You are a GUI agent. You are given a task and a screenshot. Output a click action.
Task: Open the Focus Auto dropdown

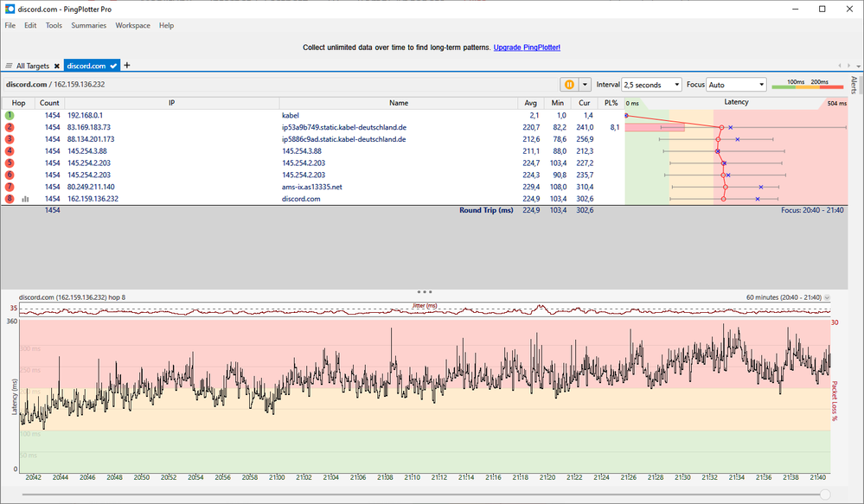coord(736,85)
